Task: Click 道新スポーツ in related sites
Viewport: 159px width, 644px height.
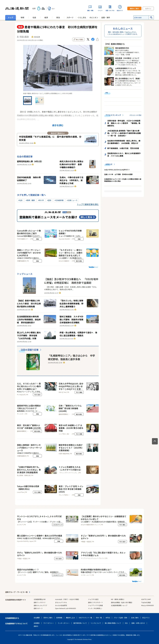Action: click(38, 608)
